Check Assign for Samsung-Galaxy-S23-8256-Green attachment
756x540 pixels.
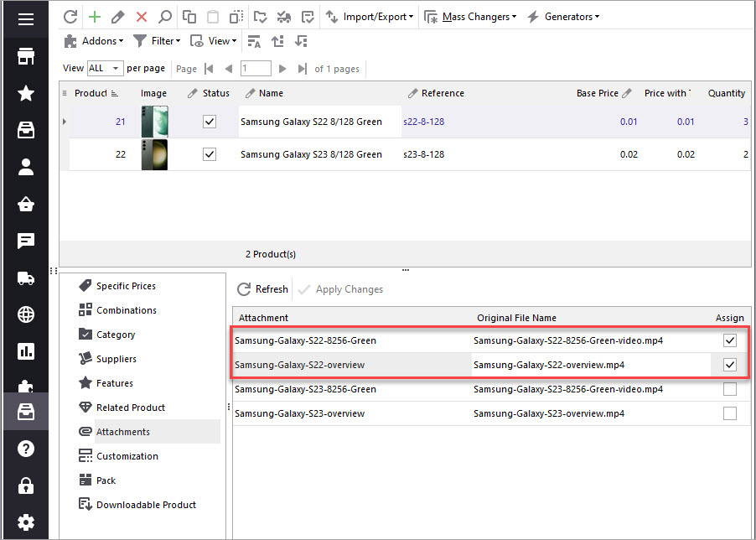coord(730,389)
